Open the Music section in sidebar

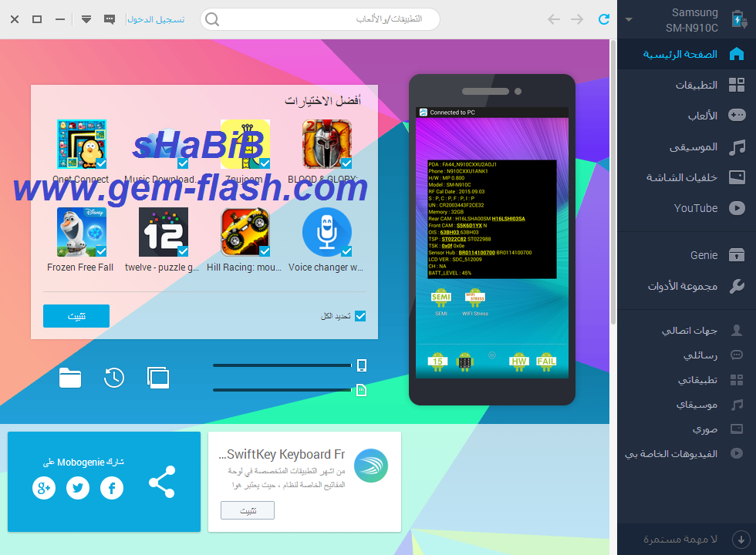tap(687, 146)
